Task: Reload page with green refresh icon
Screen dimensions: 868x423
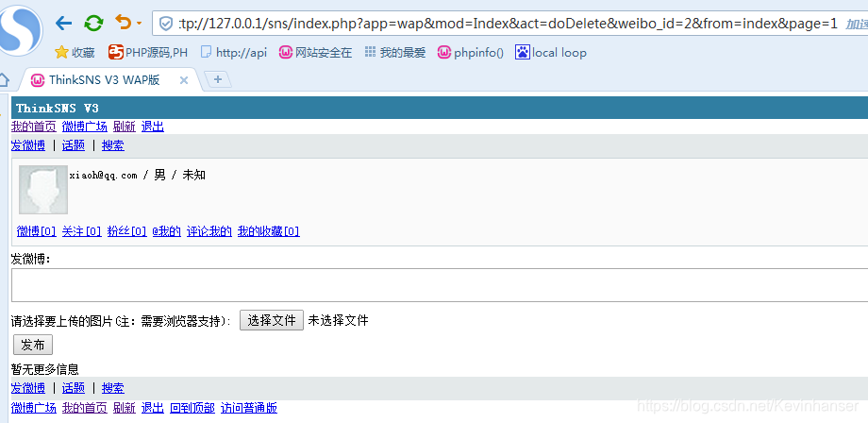Action: [x=93, y=23]
